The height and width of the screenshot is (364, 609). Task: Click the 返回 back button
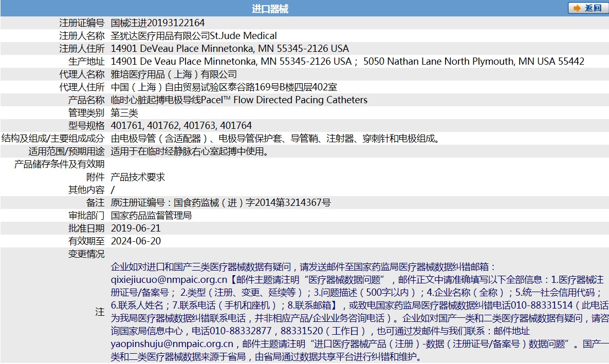pyautogui.click(x=588, y=8)
